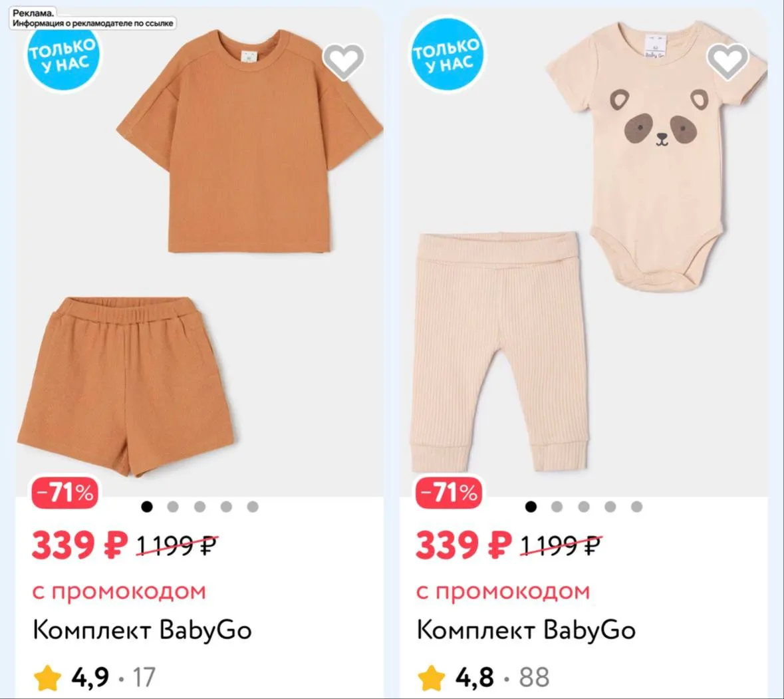Open the beige ribbed pants product image
The height and width of the screenshot is (699, 784).
(x=499, y=352)
